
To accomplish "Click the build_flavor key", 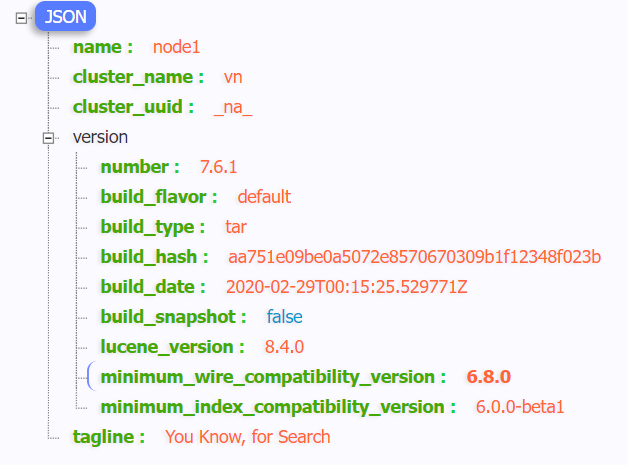I will point(159,197).
